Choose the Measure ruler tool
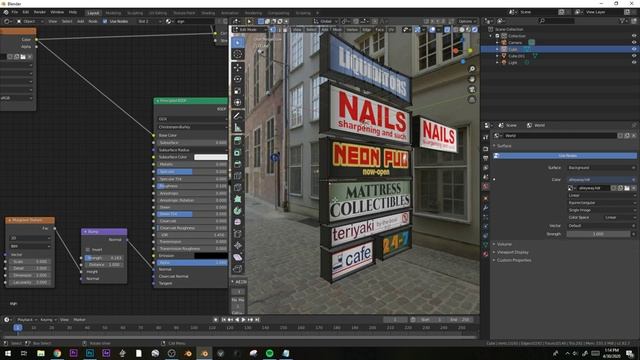 [x=238, y=128]
